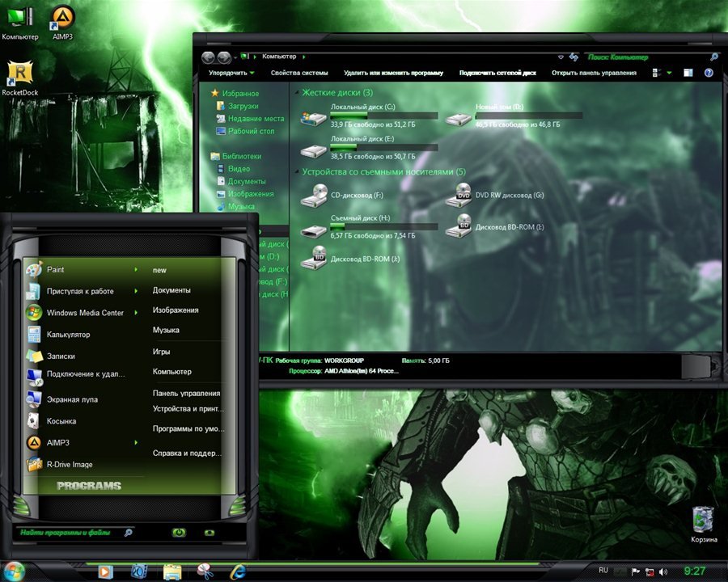Click the power shutdown button in Start menu

click(179, 533)
